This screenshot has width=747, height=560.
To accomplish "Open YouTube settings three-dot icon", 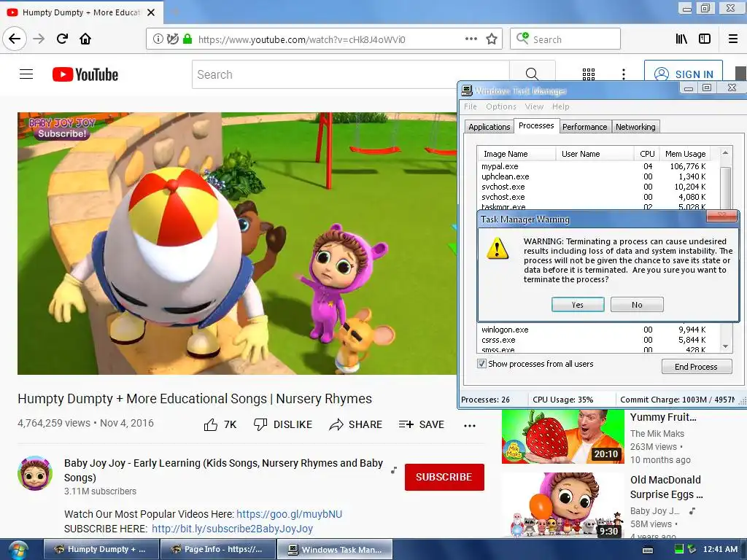I will coord(624,74).
